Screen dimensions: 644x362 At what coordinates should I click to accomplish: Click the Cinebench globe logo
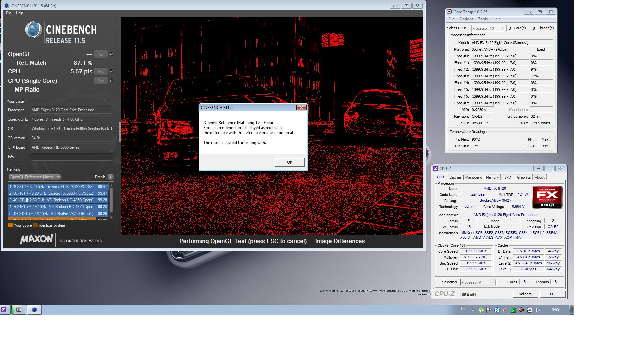pos(34,31)
